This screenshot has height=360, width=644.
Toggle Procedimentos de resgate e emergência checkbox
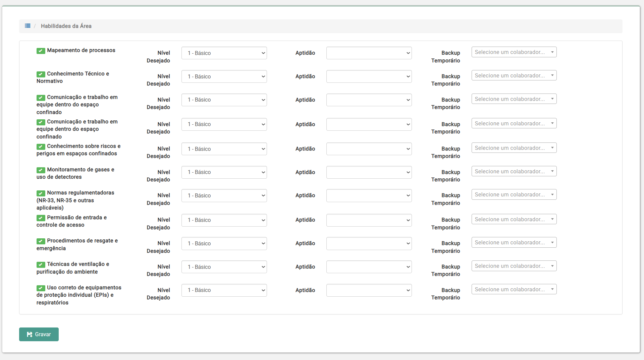pyautogui.click(x=41, y=241)
